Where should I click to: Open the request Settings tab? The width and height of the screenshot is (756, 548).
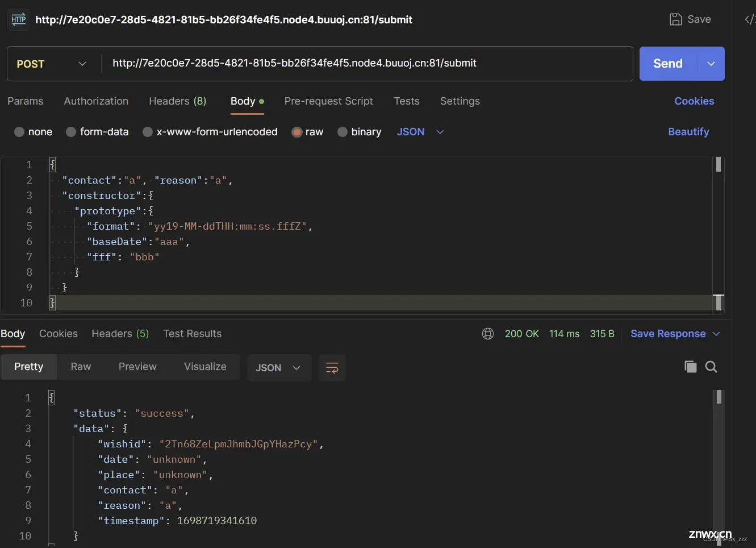click(x=460, y=101)
